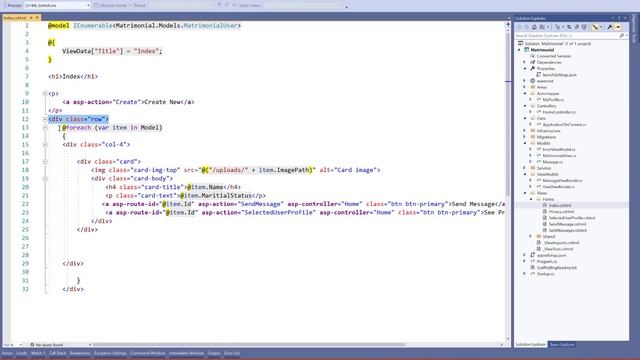The width and height of the screenshot is (640, 360).
Task: Open the Breakpoints tab
Action: click(80, 353)
